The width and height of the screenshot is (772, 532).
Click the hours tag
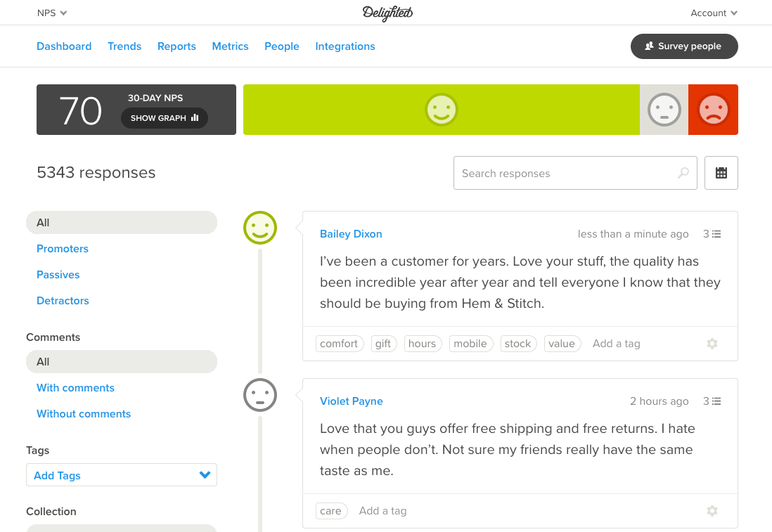[423, 344]
